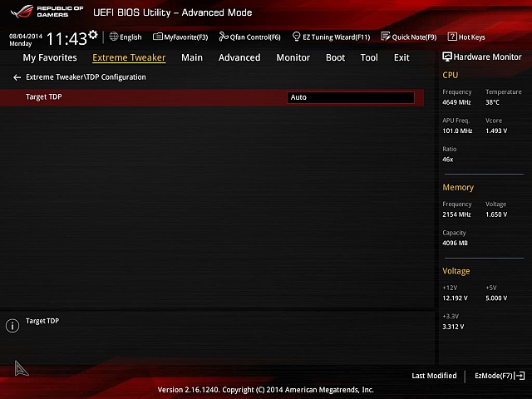Image resolution: width=532 pixels, height=399 pixels.
Task: Click the EzMode exit arrow icon
Action: pyautogui.click(x=520, y=376)
